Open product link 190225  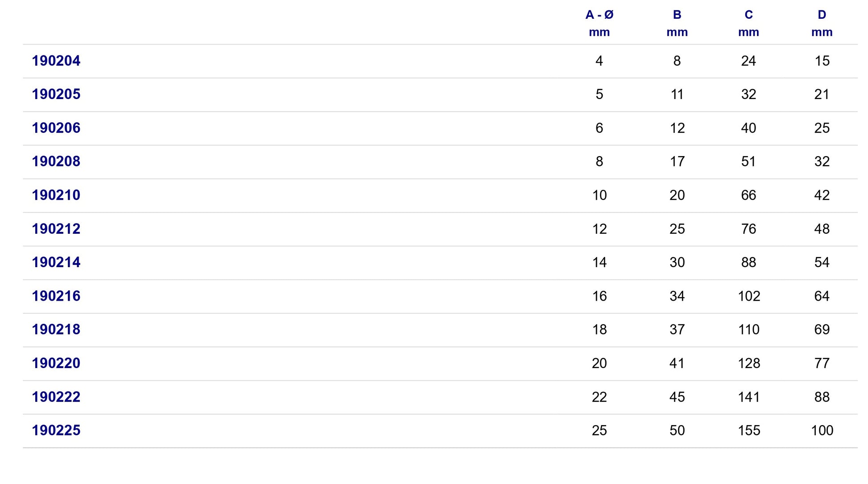56,430
